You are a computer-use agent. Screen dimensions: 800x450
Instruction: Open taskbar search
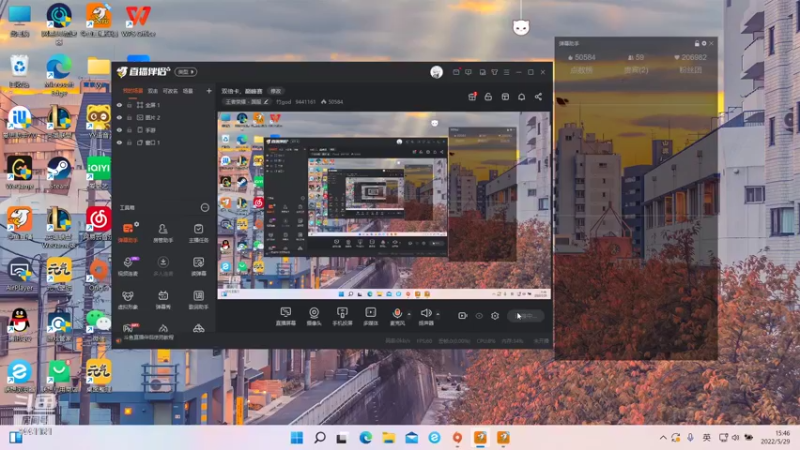tap(320, 437)
